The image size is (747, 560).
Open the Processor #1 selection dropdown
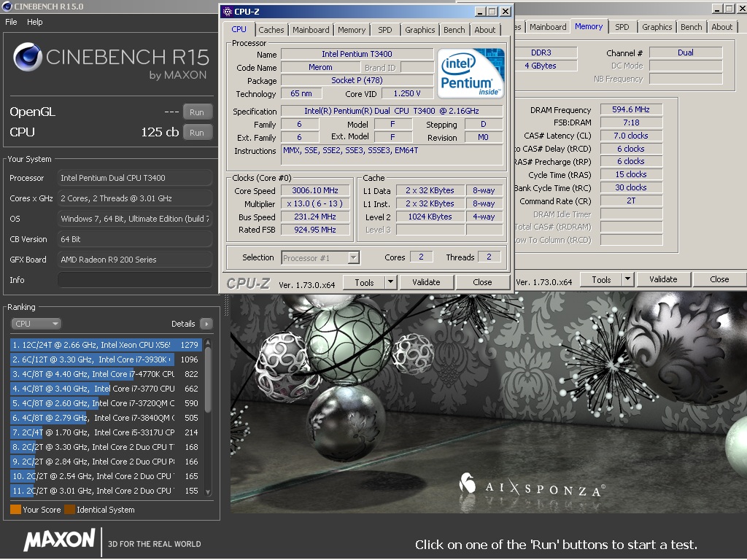click(x=321, y=257)
